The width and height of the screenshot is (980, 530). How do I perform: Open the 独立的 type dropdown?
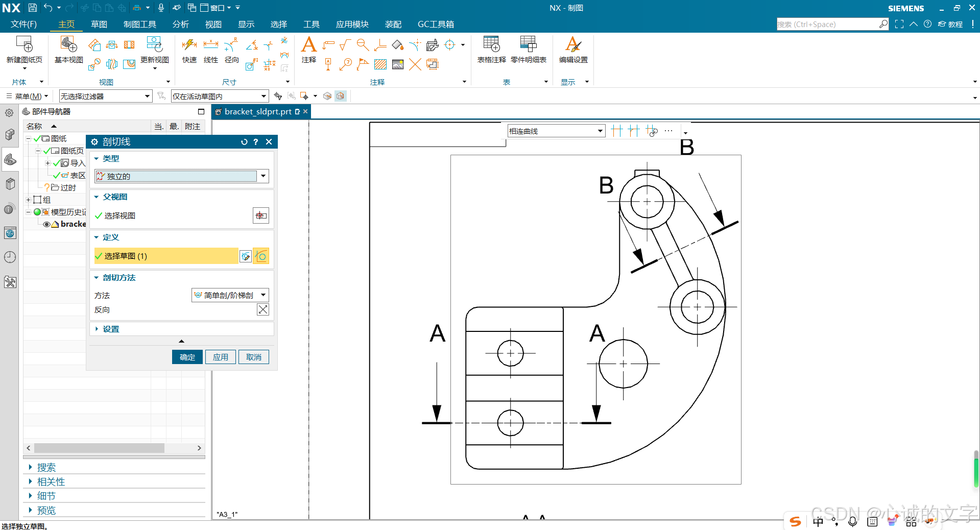181,176
